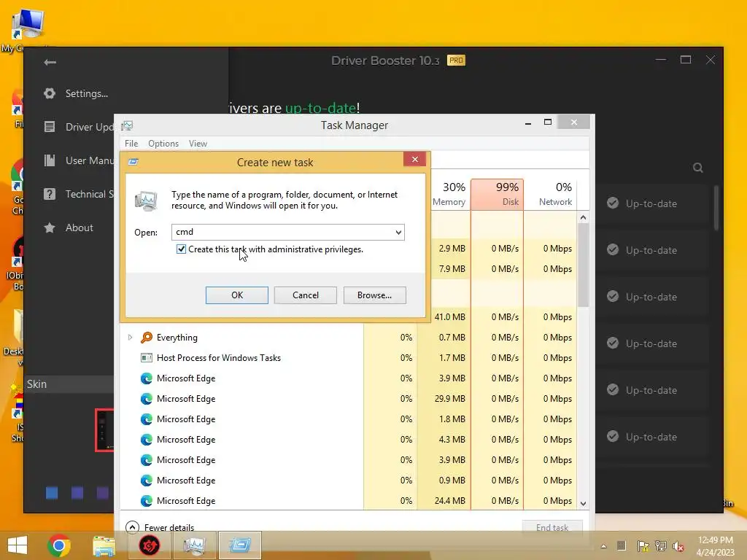This screenshot has width=747, height=560.
Task: Click the PRO badge in Driver Booster title
Action: pos(456,61)
